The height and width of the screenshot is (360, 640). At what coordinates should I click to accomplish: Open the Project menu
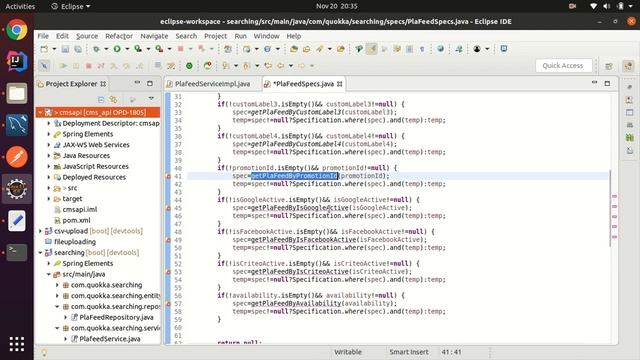[216, 36]
